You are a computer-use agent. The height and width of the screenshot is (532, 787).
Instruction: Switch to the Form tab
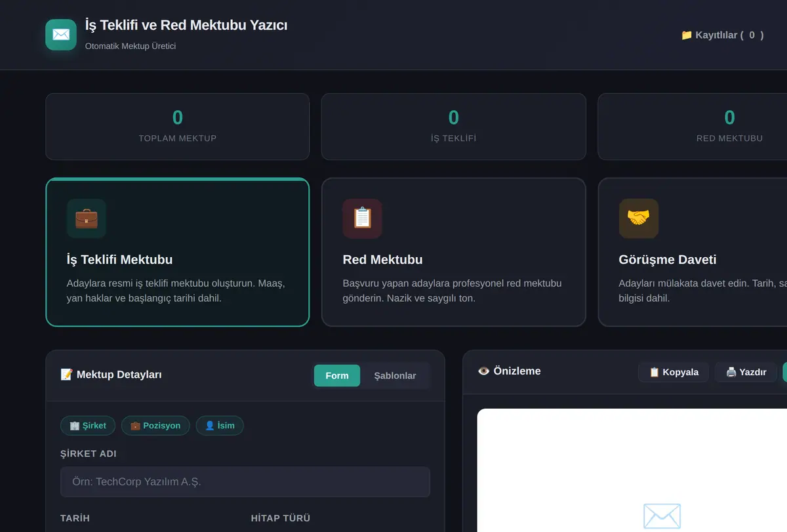(x=337, y=375)
